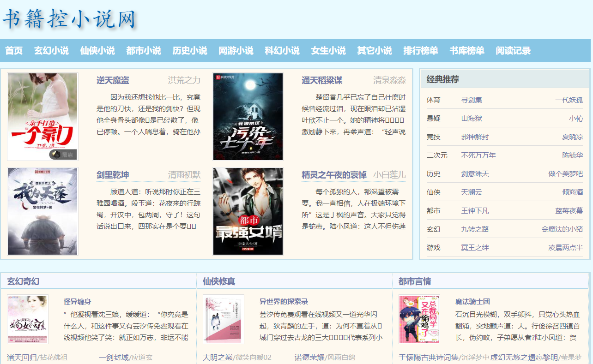593x364 pixels.
Task: Open the cover image next to 异世界的探索录
Action: [224, 319]
